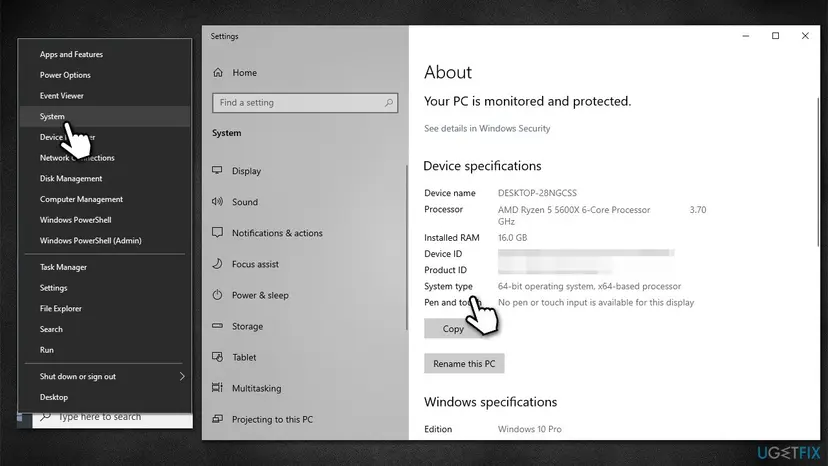828x466 pixels.
Task: Select the Focus assist moon icon
Action: point(217,264)
